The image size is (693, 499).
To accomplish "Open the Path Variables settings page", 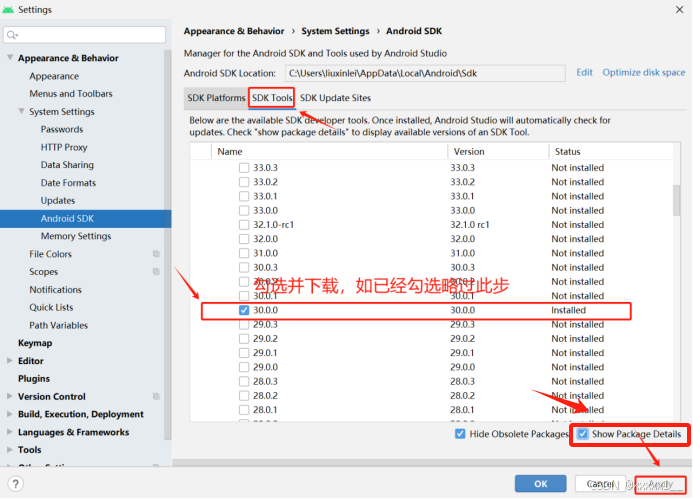I will pyautogui.click(x=59, y=325).
